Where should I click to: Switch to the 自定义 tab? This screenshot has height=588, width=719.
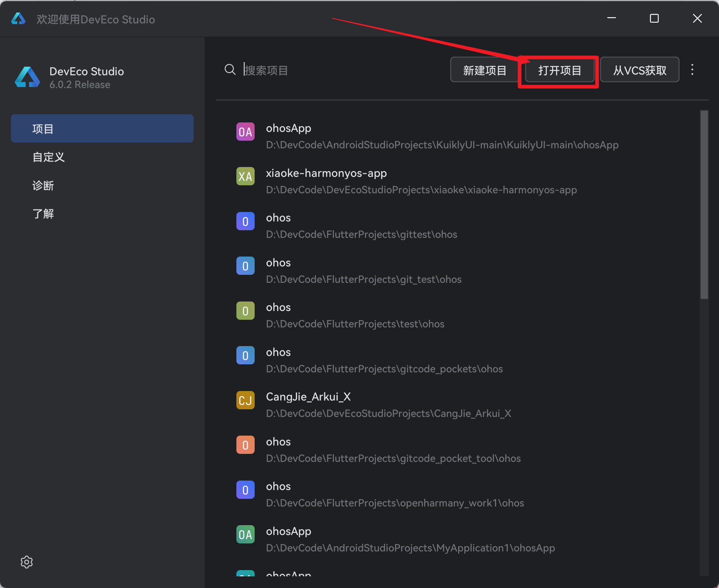tap(49, 157)
